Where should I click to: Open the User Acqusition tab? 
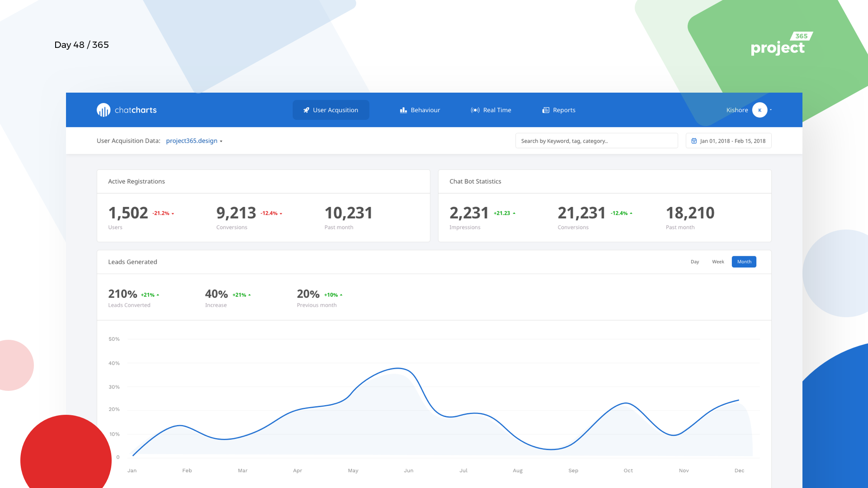[331, 110]
